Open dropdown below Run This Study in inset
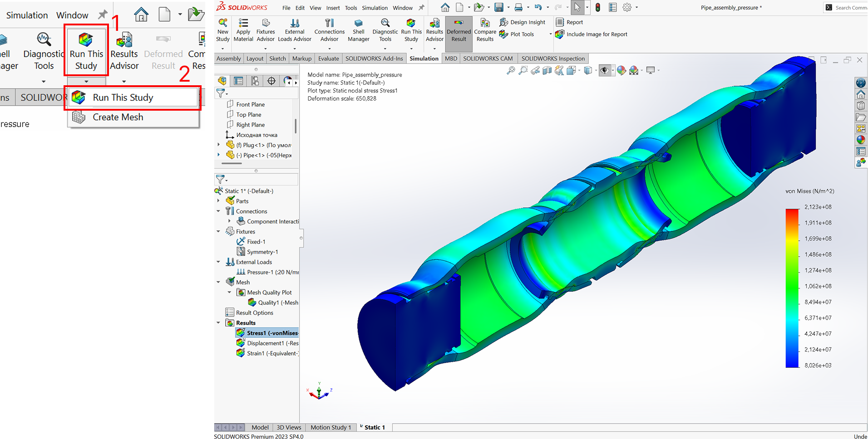 pyautogui.click(x=86, y=82)
